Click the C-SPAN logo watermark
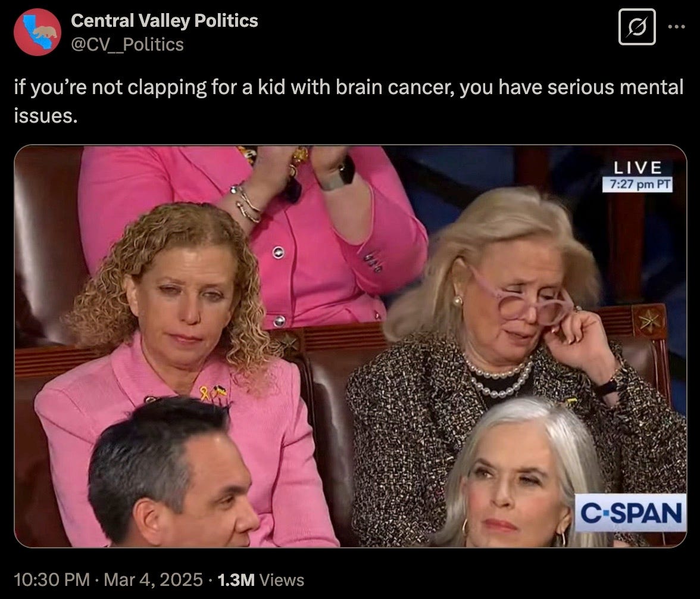 630,513
